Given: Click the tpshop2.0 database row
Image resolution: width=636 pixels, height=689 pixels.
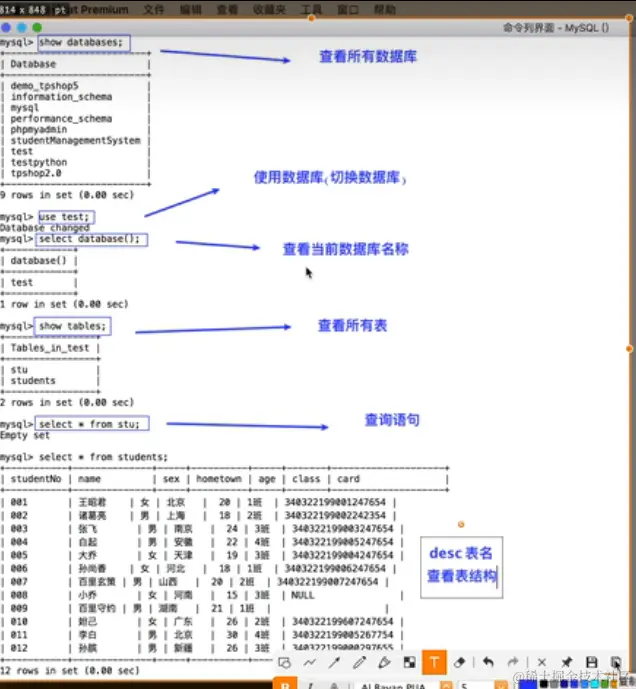Looking at the screenshot, I should [36, 173].
